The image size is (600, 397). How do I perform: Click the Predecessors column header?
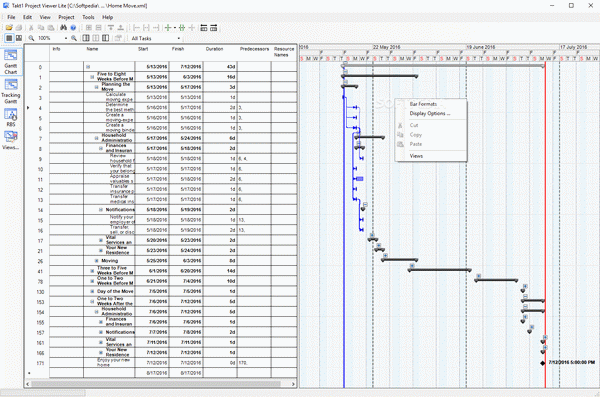click(254, 49)
